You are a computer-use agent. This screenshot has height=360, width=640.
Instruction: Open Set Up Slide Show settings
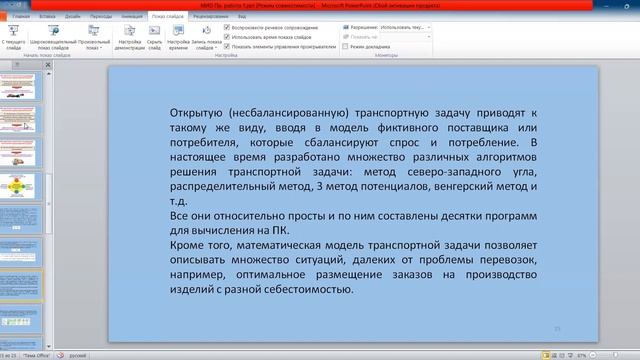[x=129, y=37]
